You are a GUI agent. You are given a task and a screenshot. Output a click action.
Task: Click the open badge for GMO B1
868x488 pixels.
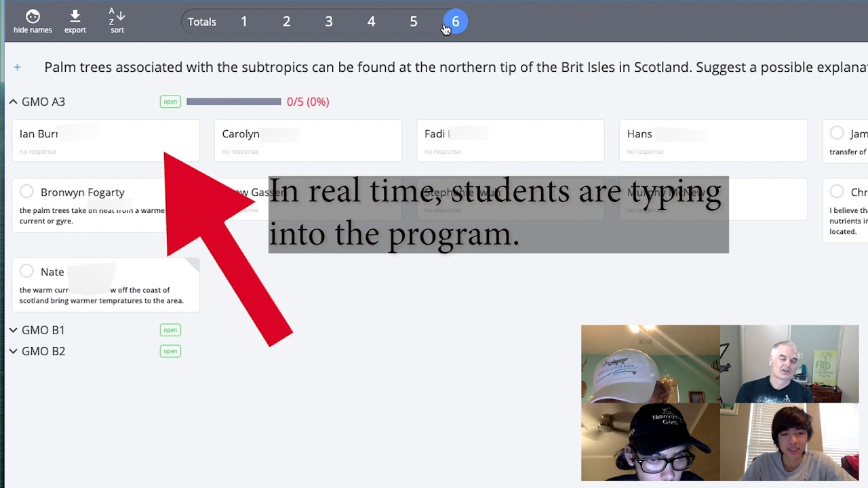(170, 330)
